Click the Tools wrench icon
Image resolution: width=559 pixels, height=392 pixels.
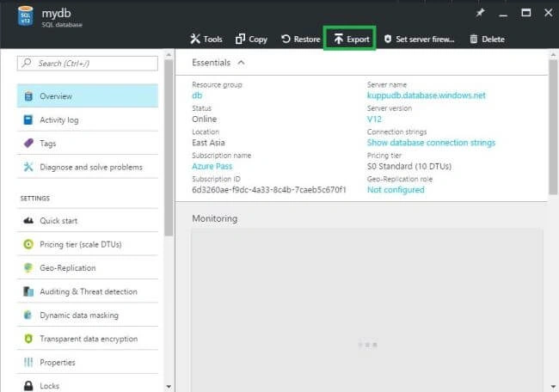click(195, 39)
